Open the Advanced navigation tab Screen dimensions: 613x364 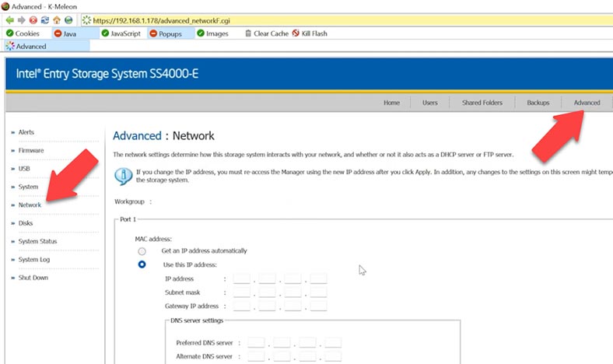coord(587,103)
